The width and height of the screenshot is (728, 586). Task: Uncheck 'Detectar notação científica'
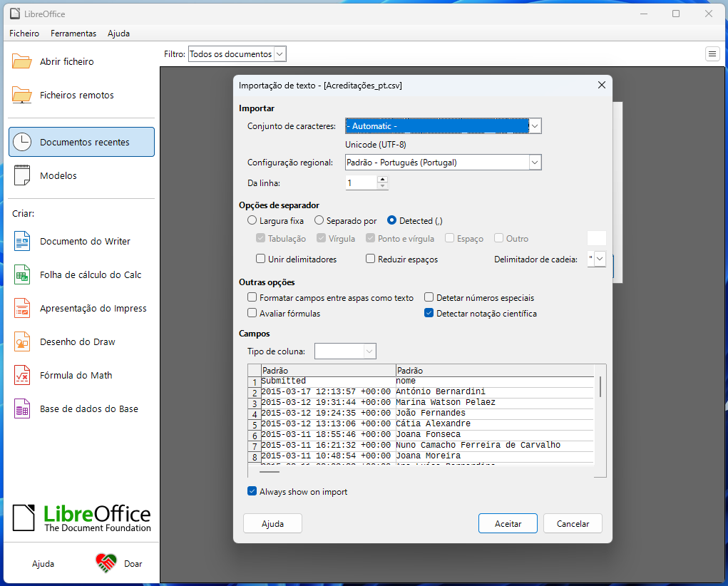tap(429, 313)
